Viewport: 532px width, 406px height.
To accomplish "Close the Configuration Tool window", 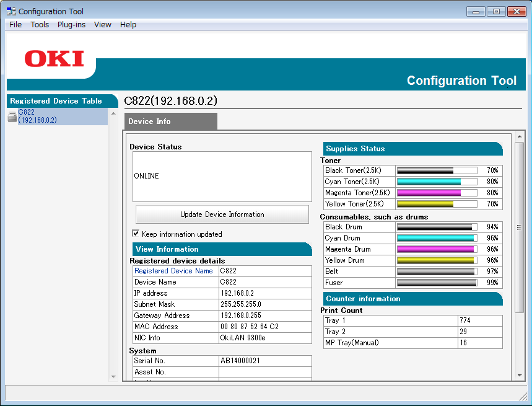I will 517,12.
